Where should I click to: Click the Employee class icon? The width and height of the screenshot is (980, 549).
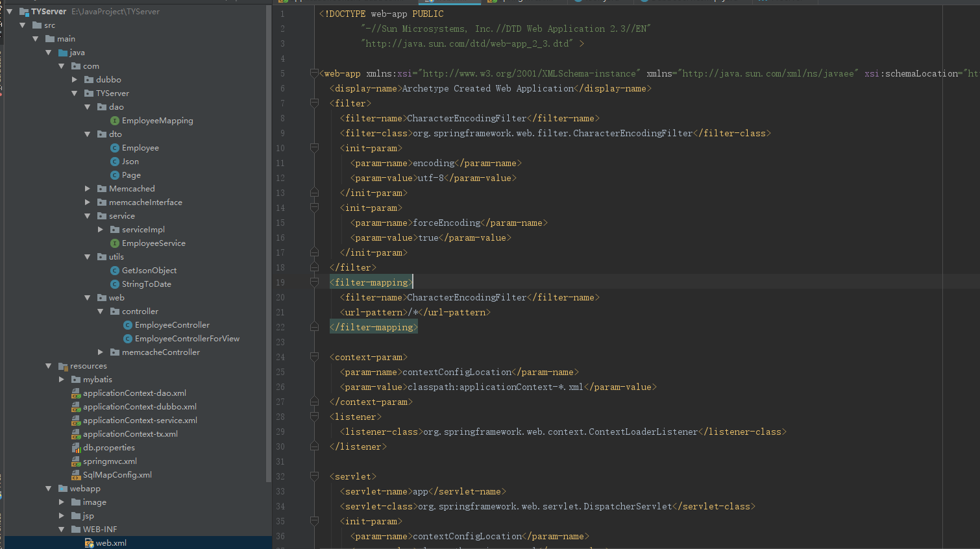(x=115, y=148)
